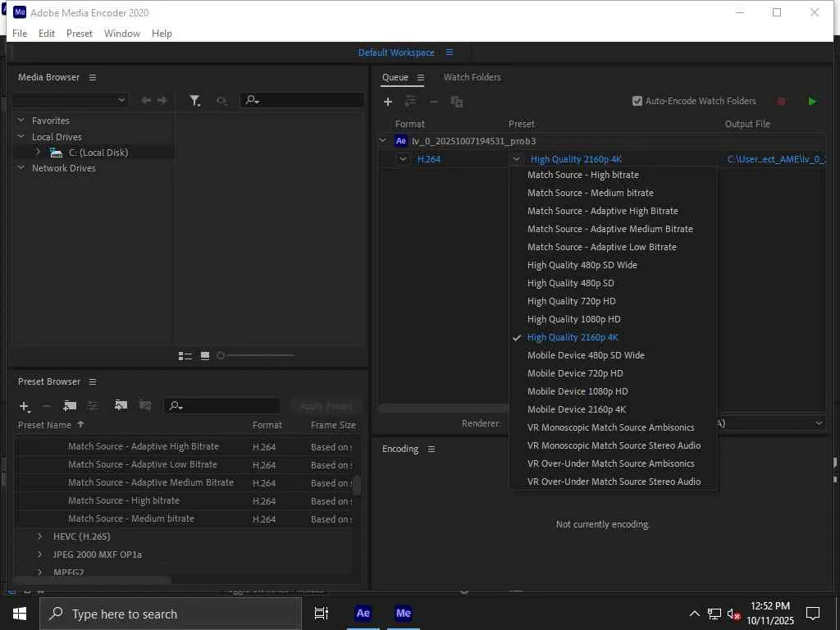This screenshot has height=630, width=840.
Task: Choose Match Source - High bitrate from dropdown list
Action: [583, 176]
